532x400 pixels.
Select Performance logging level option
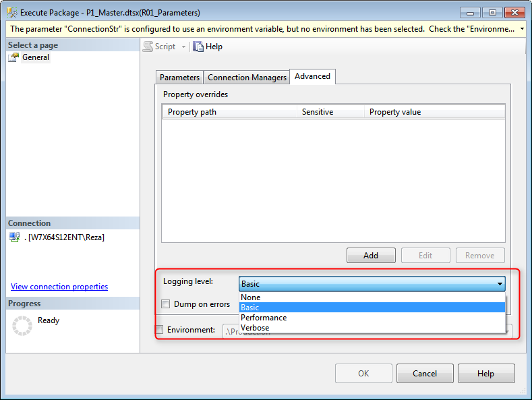pyautogui.click(x=264, y=318)
